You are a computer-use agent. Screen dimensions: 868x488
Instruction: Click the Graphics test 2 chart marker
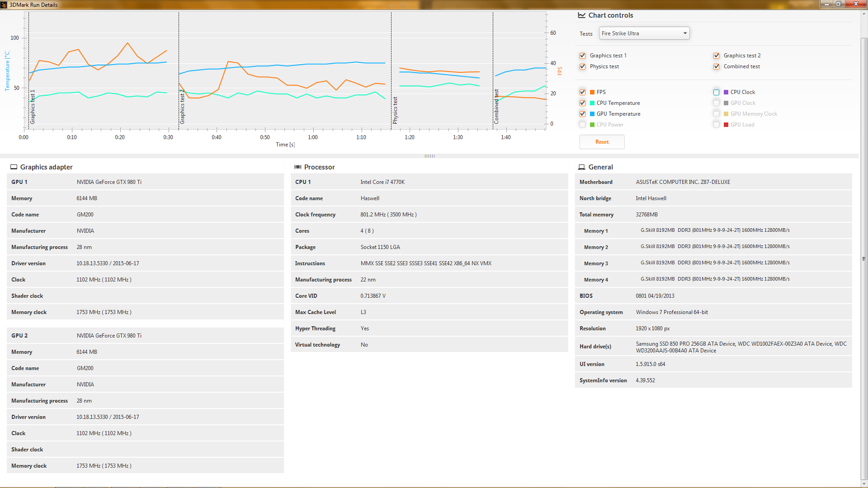tap(182, 107)
